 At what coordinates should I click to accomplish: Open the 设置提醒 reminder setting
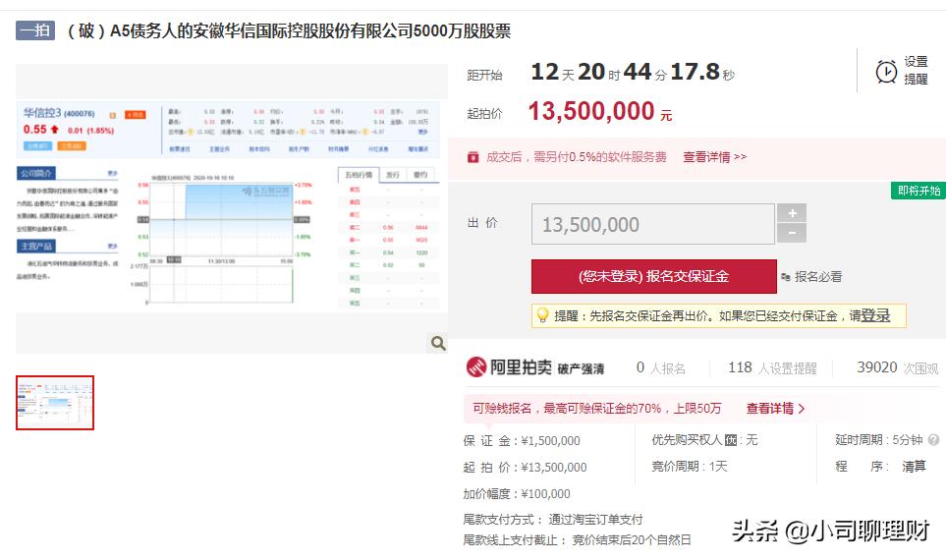(x=916, y=70)
